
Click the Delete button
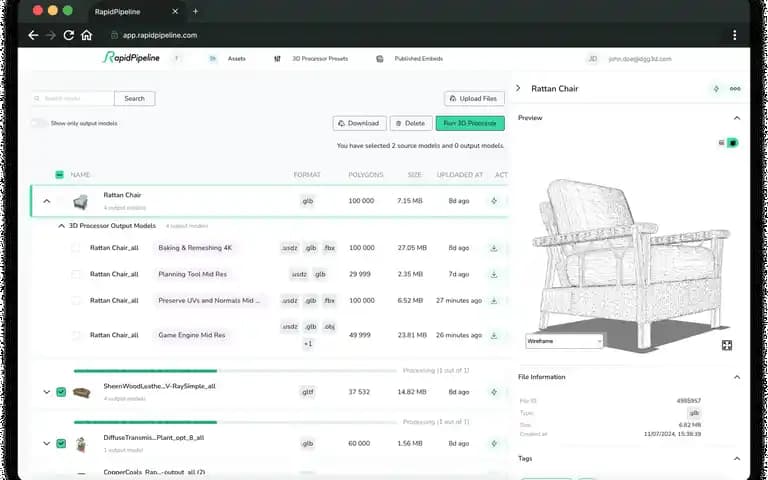point(411,123)
